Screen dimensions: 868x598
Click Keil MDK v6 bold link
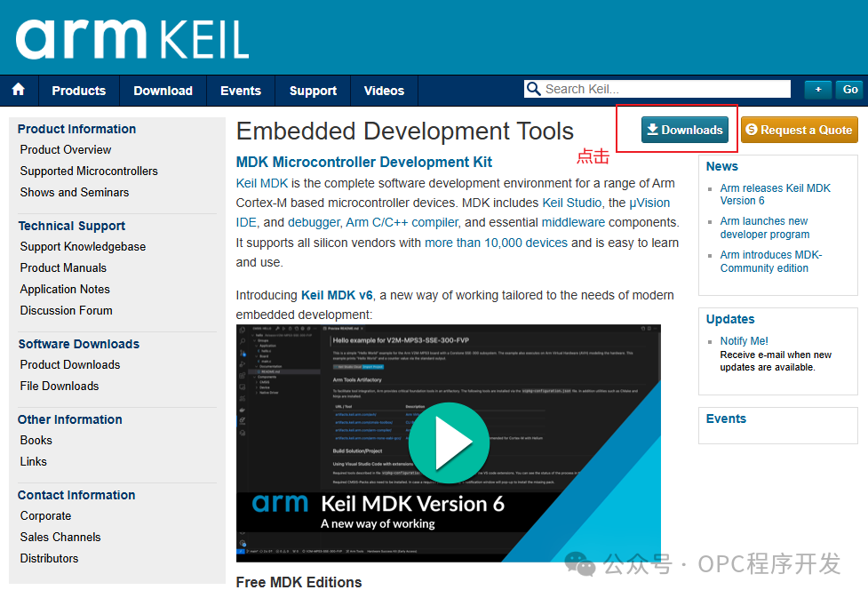[337, 295]
